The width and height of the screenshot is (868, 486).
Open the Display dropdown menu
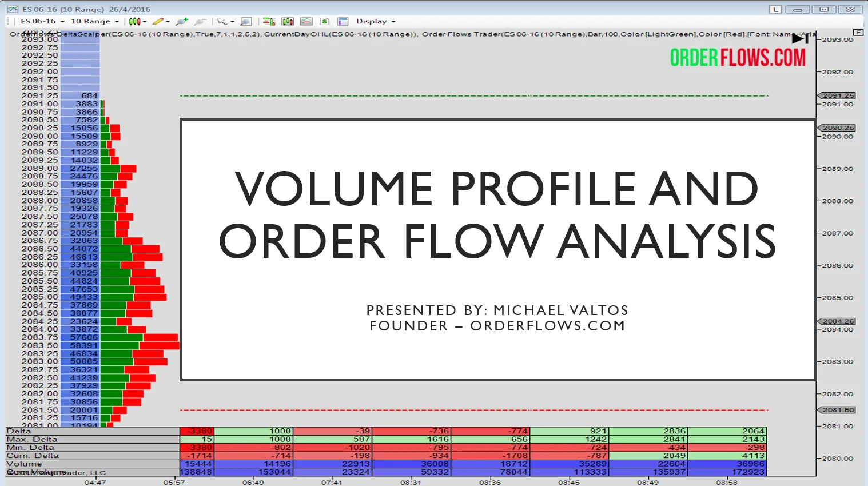coord(376,22)
